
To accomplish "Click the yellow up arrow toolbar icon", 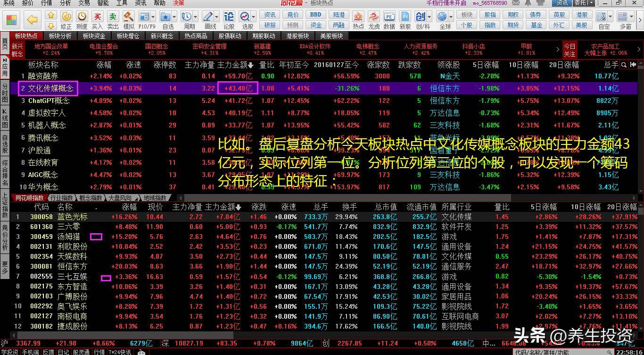I will coord(51,16).
